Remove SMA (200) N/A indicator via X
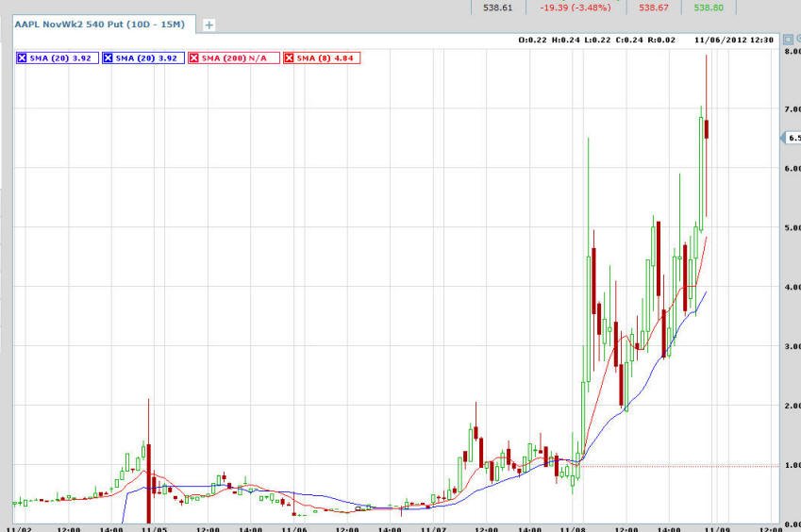The height and width of the screenshot is (532, 801). (193, 58)
